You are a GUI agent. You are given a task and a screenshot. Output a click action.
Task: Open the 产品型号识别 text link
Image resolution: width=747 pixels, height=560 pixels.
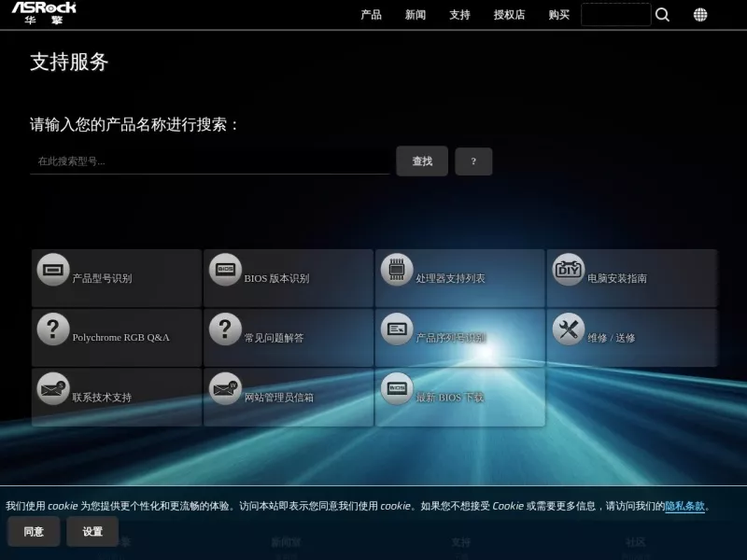tap(102, 278)
